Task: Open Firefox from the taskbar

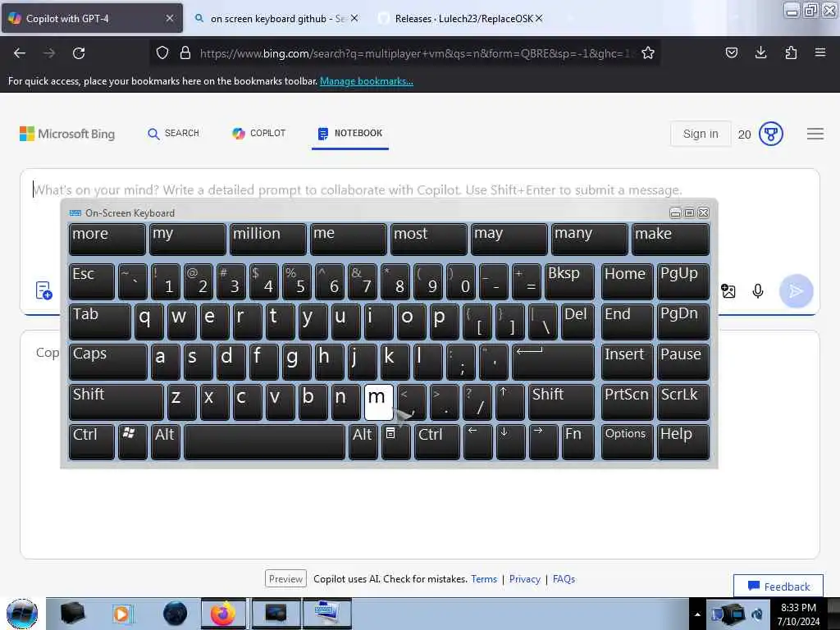Action: [223, 614]
